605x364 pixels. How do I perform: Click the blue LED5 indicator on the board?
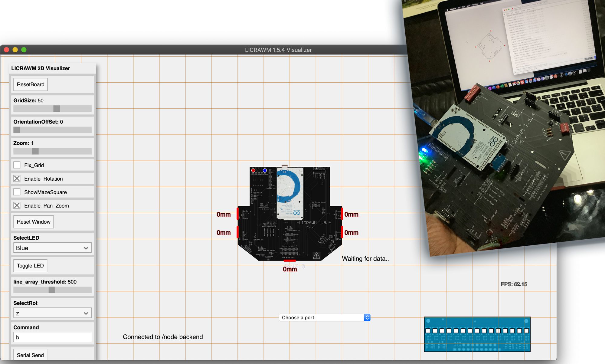(265, 170)
